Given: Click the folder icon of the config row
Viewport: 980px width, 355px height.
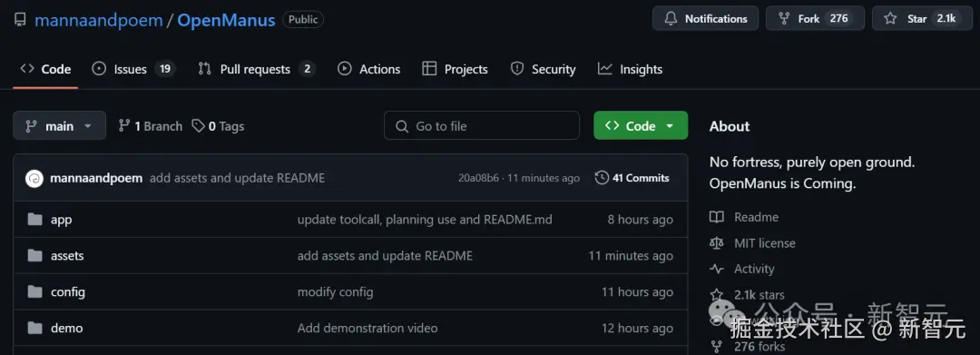Looking at the screenshot, I should click(35, 291).
